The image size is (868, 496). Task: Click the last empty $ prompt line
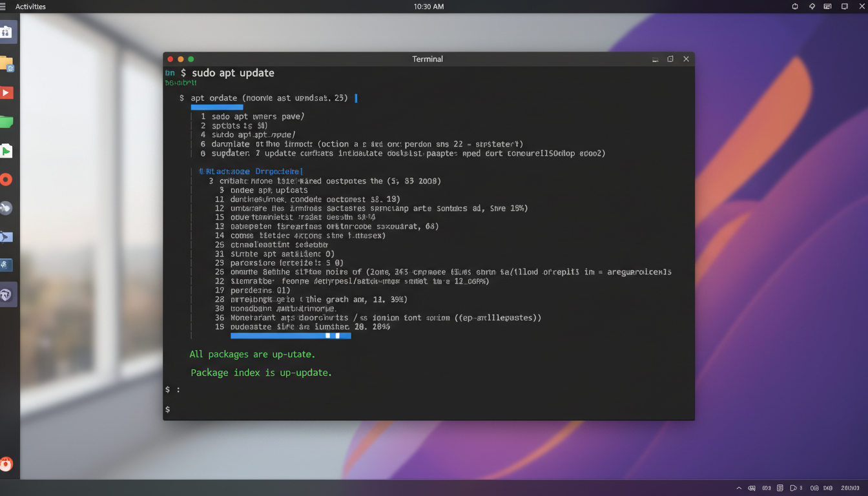[167, 409]
